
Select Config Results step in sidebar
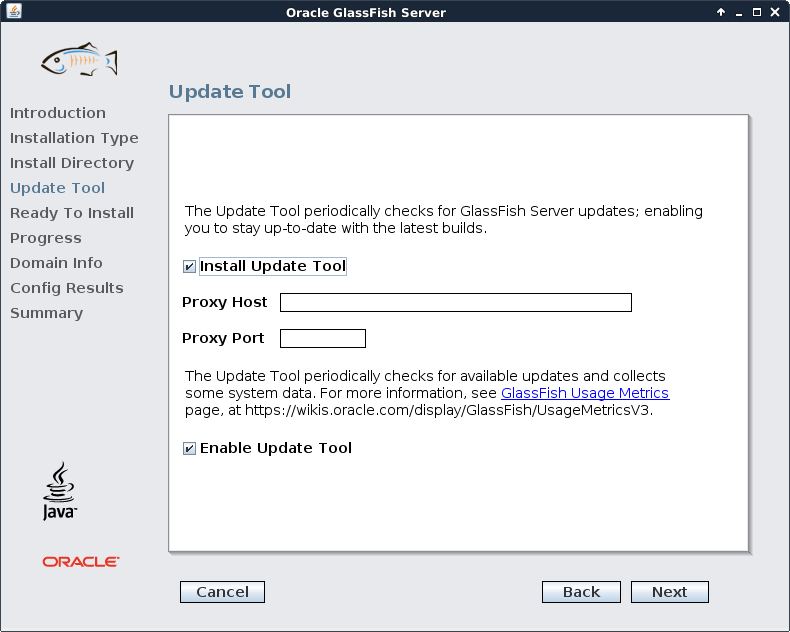tap(67, 288)
